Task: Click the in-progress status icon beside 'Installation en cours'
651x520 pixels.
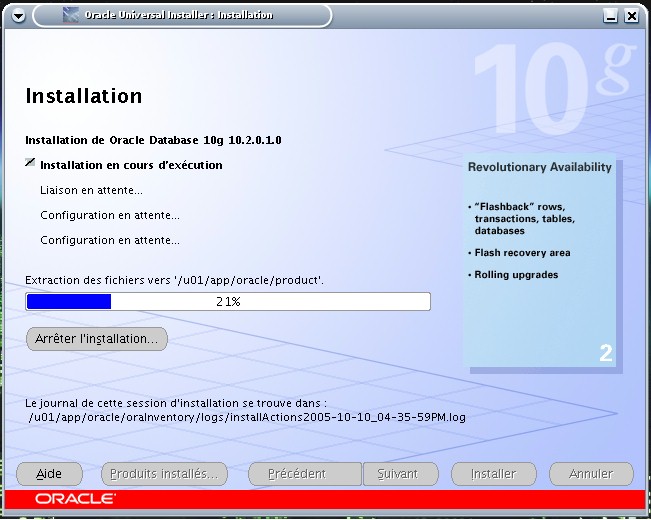Action: click(30, 162)
